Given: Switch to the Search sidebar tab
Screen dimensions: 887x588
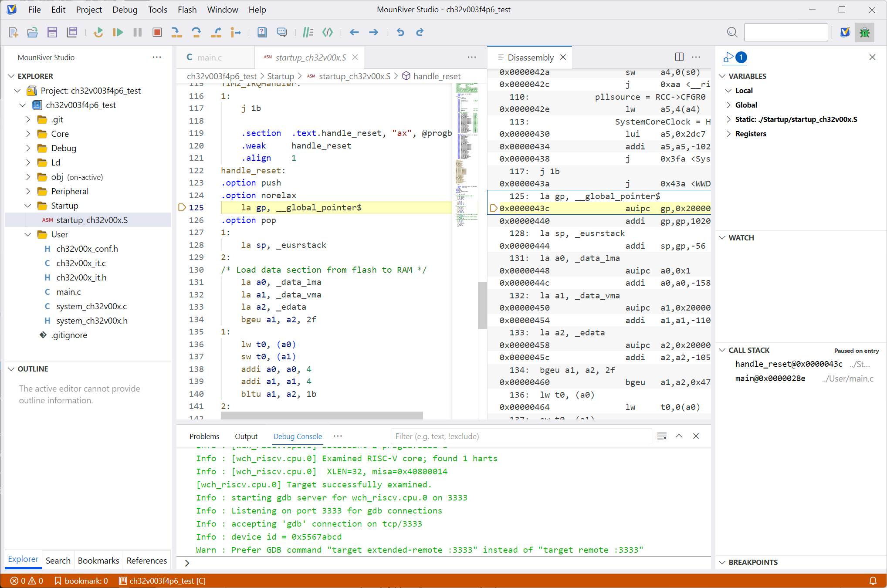Looking at the screenshot, I should (x=58, y=561).
